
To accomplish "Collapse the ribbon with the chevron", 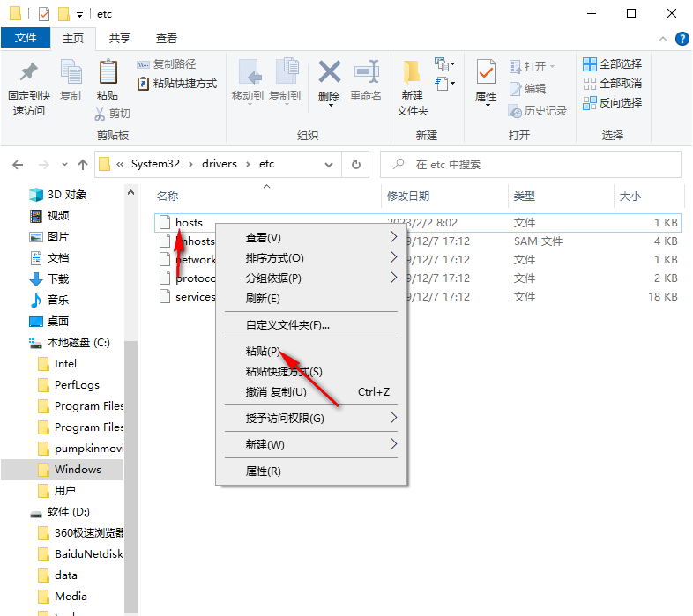I will 662,39.
